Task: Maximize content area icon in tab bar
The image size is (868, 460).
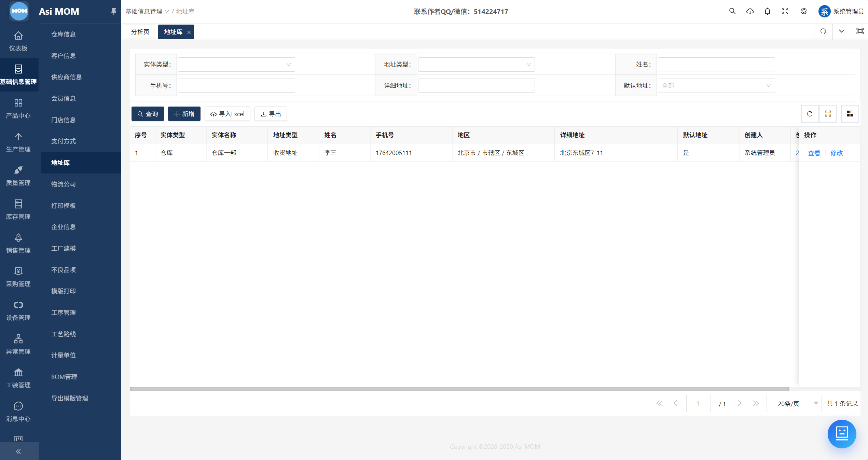Action: 860,31
